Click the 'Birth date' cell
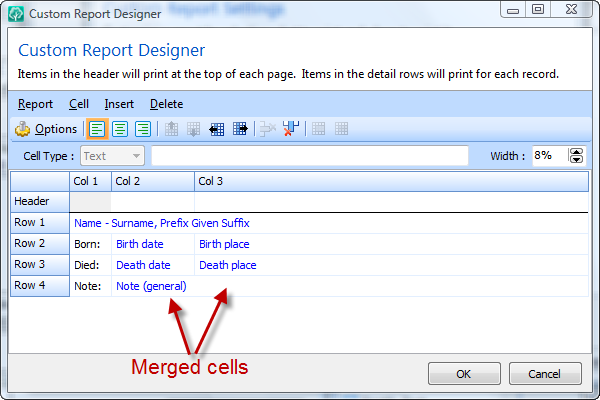Screen dimensions: 600x400 pos(153,244)
